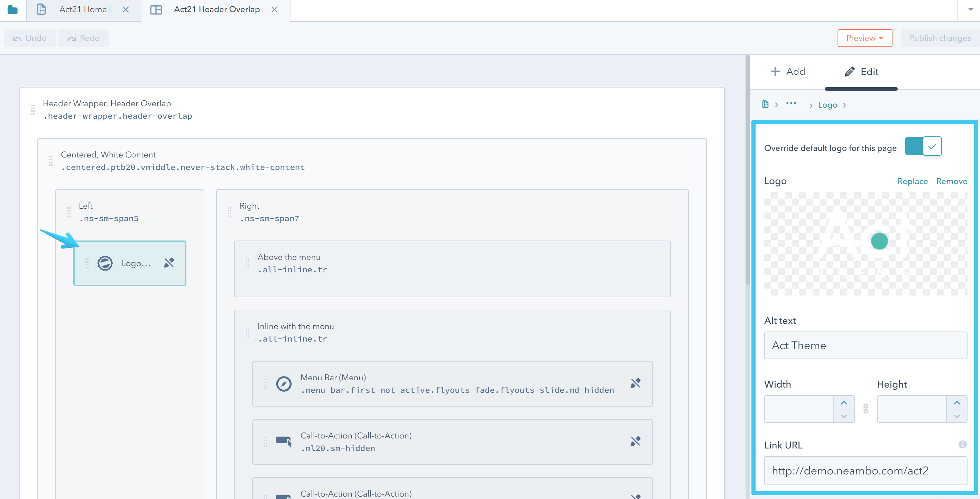Click the pin icon on Menu Bar module

[635, 383]
